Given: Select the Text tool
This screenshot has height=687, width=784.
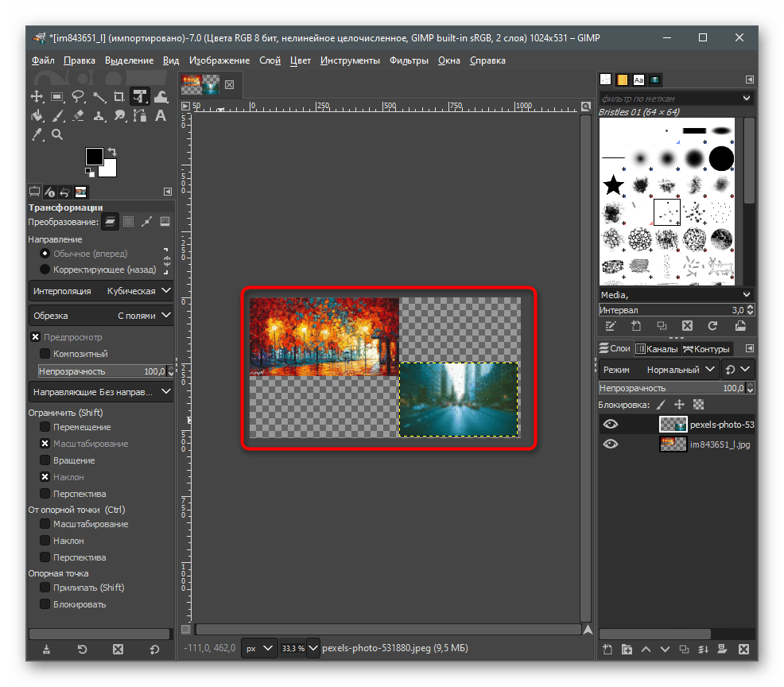Looking at the screenshot, I should [161, 116].
